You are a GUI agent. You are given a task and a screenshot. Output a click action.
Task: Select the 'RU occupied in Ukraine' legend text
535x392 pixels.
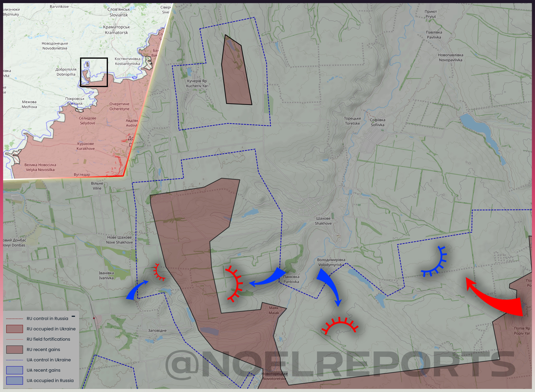[x=51, y=329]
